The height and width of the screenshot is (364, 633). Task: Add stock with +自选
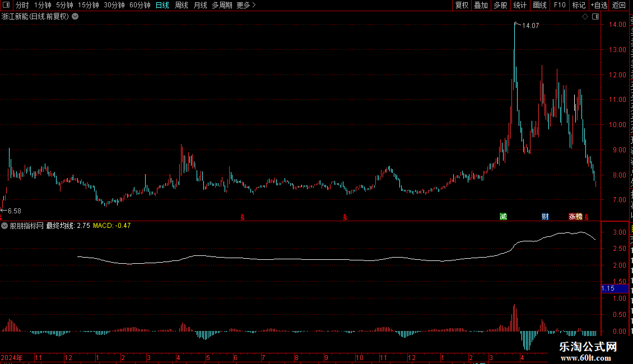pos(599,5)
